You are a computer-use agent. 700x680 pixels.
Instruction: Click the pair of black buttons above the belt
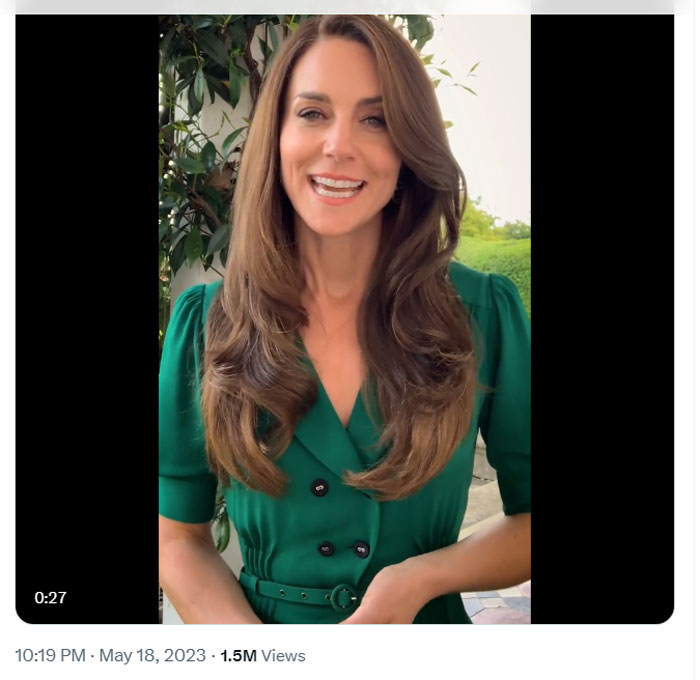pyautogui.click(x=343, y=549)
